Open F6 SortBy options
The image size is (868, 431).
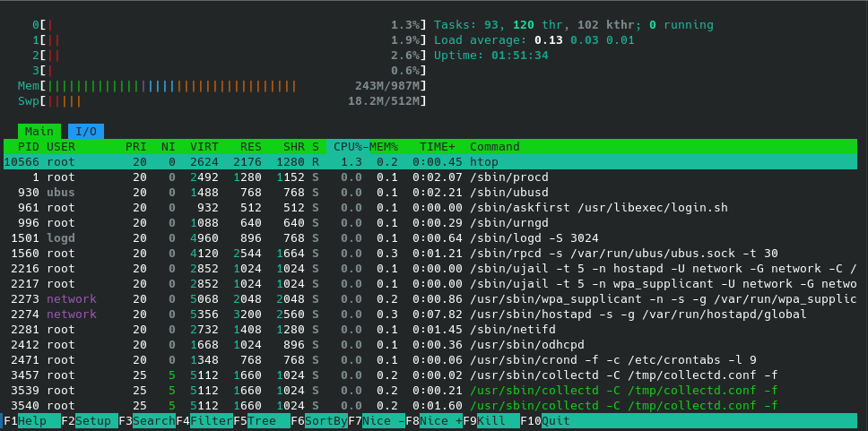[x=318, y=420]
